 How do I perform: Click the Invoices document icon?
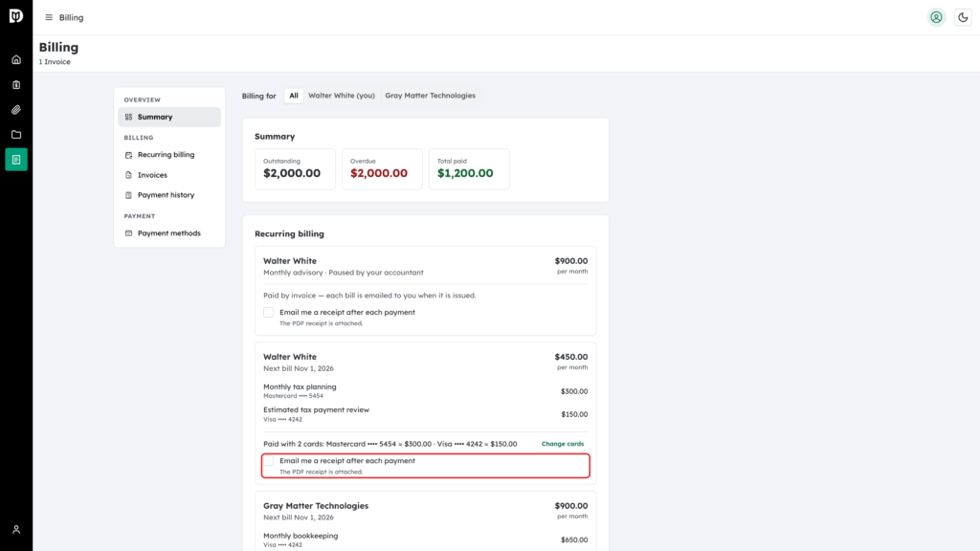tap(129, 175)
